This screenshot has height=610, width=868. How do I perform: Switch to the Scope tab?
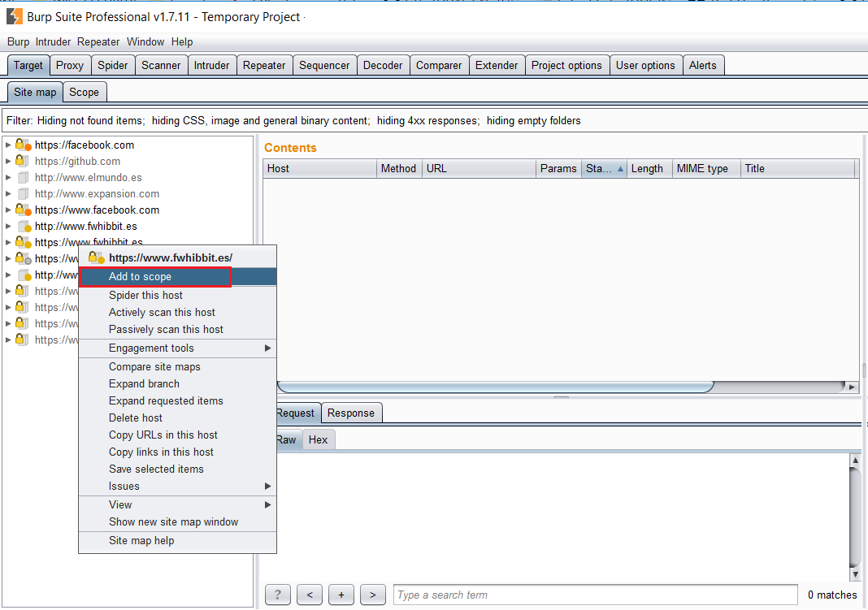pos(84,93)
